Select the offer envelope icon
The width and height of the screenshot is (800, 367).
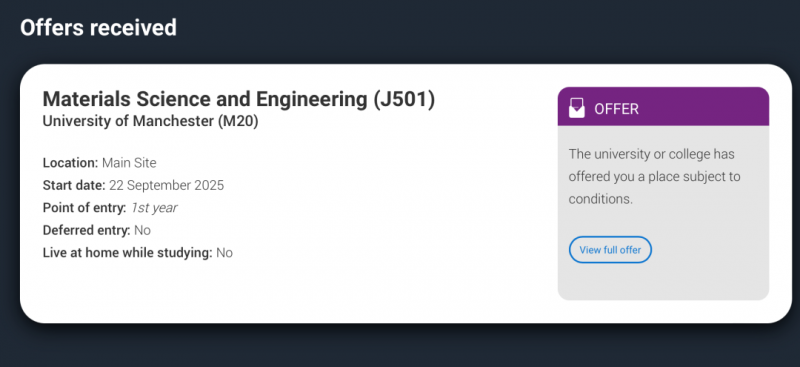[577, 108]
